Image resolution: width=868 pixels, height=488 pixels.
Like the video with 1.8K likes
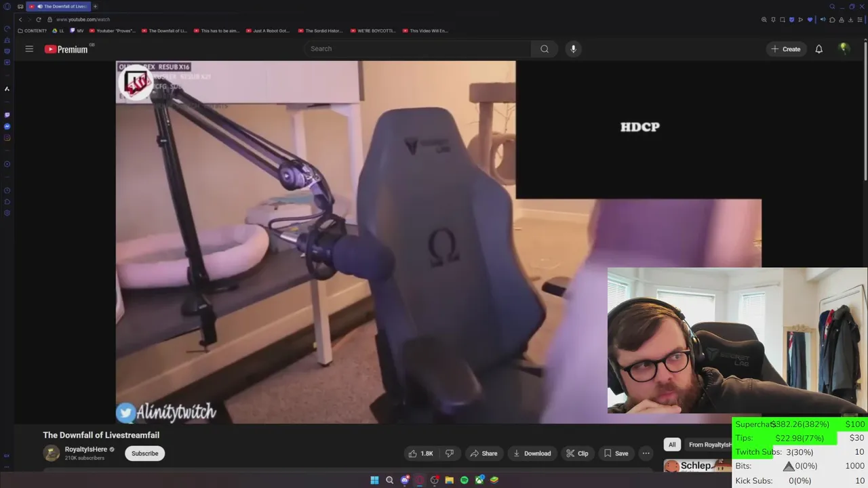(420, 453)
